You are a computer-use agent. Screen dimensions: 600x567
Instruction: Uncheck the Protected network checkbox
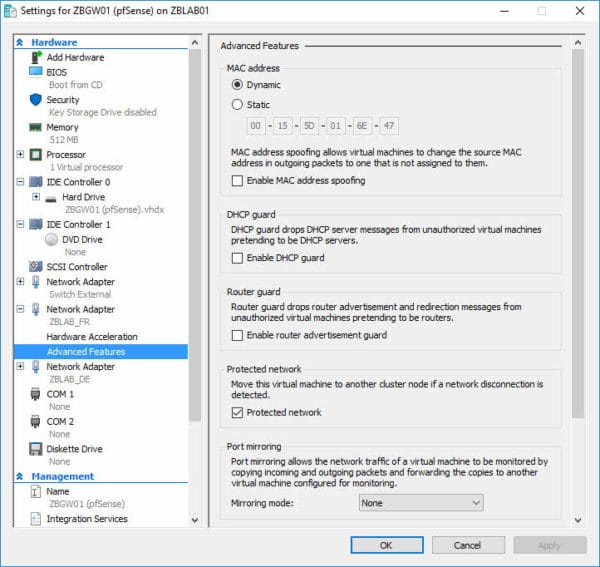237,412
